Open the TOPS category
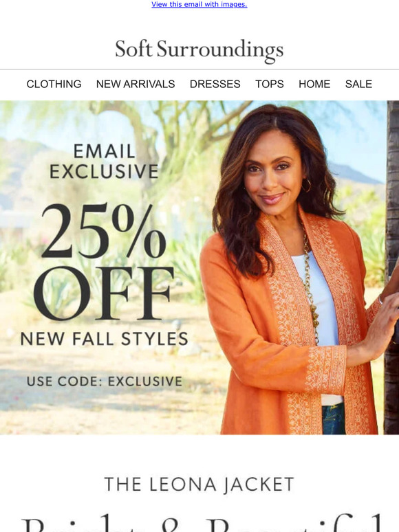 click(x=270, y=84)
